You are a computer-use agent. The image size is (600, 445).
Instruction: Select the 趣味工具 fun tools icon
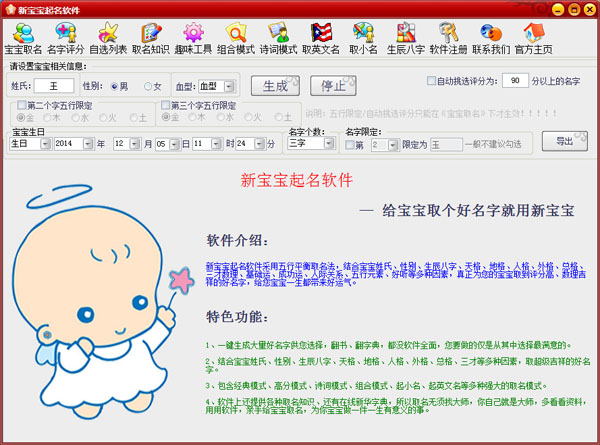(195, 38)
